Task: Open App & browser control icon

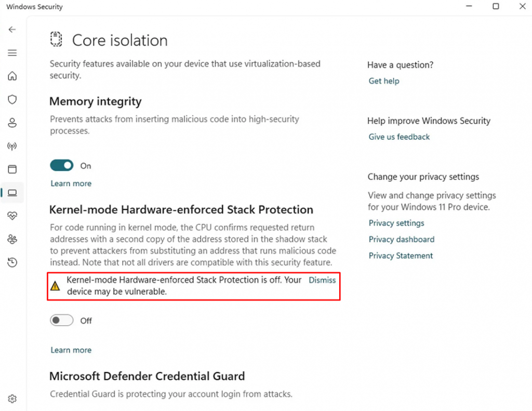Action: click(x=12, y=169)
